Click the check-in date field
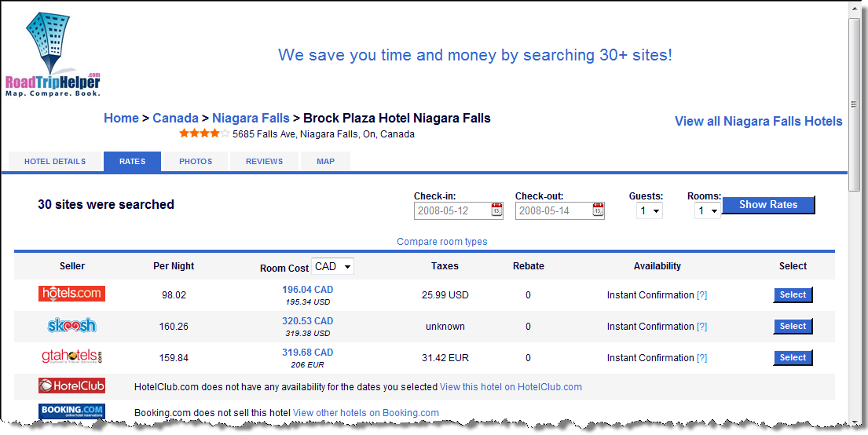868x435 pixels. 452,210
